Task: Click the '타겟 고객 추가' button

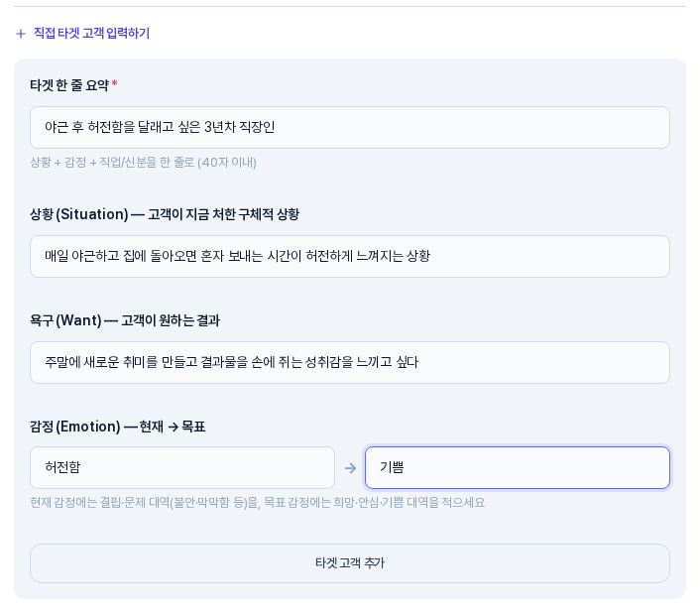Action: (x=350, y=563)
